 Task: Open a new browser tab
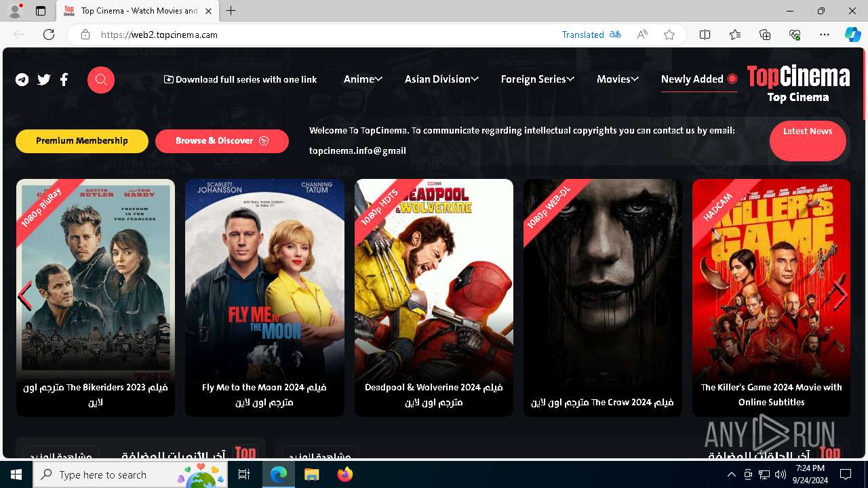click(231, 11)
